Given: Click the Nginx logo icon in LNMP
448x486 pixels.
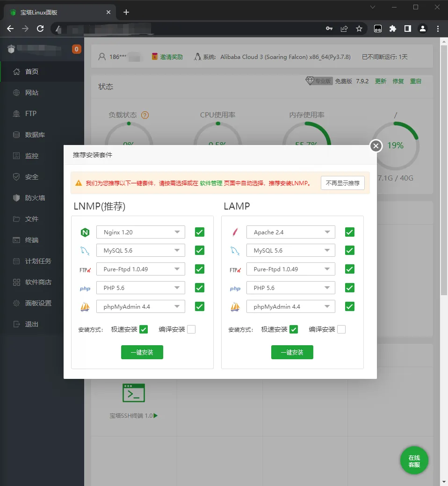Looking at the screenshot, I should (85, 232).
